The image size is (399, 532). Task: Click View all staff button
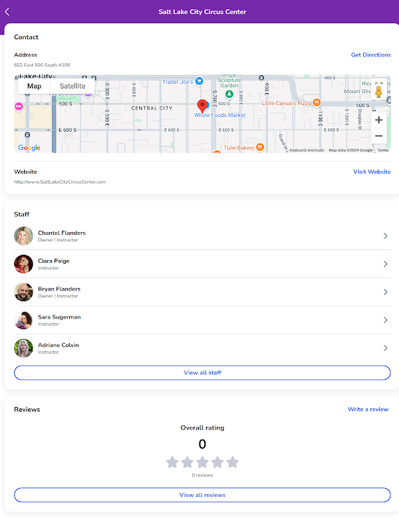click(x=202, y=372)
